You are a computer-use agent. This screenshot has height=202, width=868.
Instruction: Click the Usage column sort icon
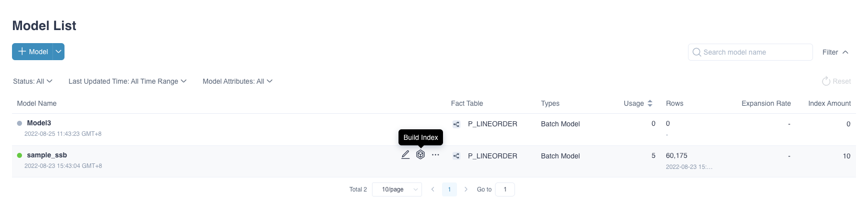tap(650, 103)
